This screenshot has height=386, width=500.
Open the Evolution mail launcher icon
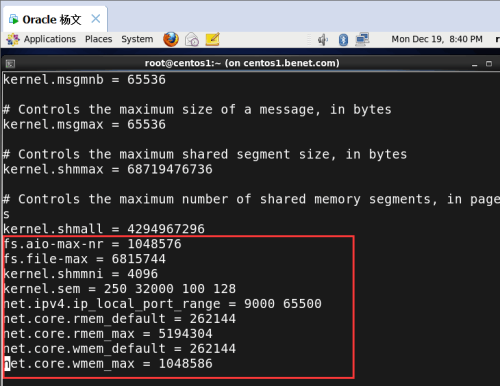pos(192,39)
